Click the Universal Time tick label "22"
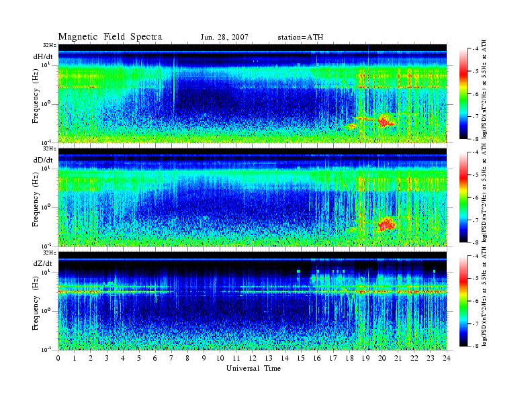 tap(414, 358)
